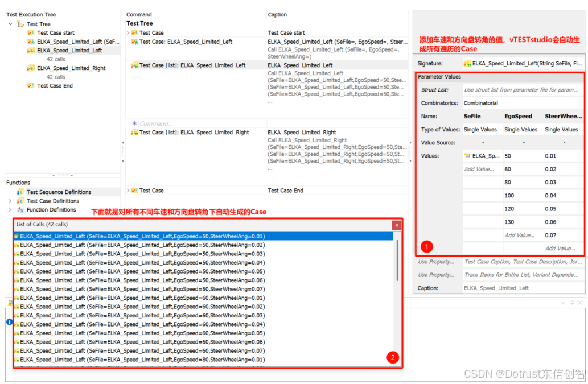Click icon of Test Case: ELKA_Speed_Limited_Left command
Viewport: 588px width, 384px height.
click(x=135, y=42)
